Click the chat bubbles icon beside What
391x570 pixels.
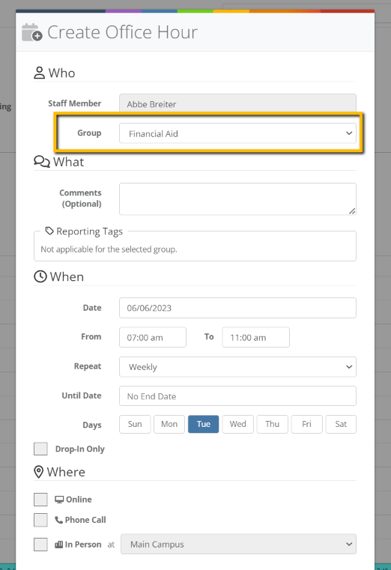[x=42, y=161]
